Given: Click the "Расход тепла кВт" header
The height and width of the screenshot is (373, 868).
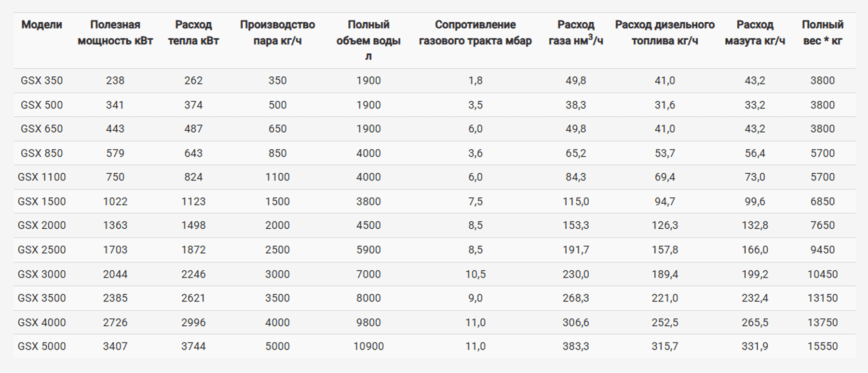Looking at the screenshot, I should point(193,32).
